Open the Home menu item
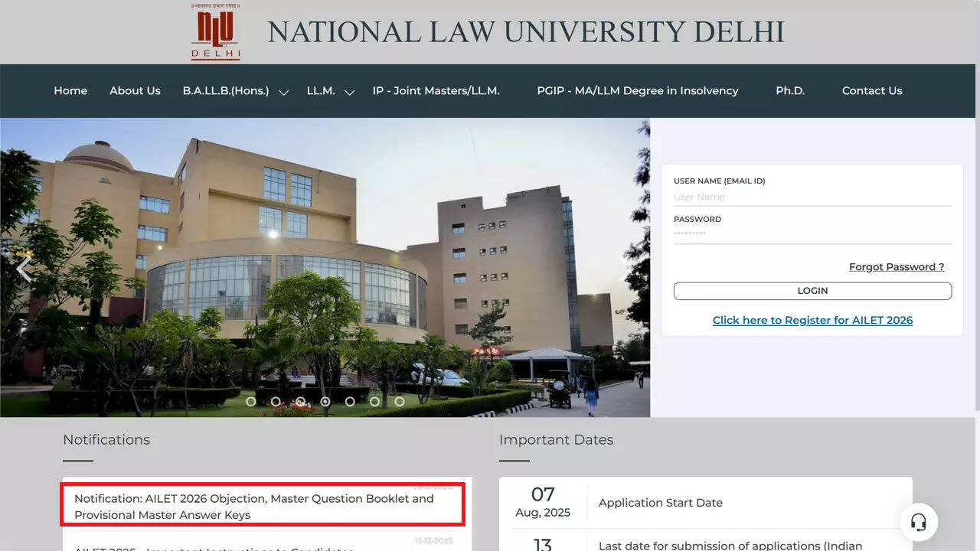This screenshot has height=551, width=980. pyautogui.click(x=70, y=90)
